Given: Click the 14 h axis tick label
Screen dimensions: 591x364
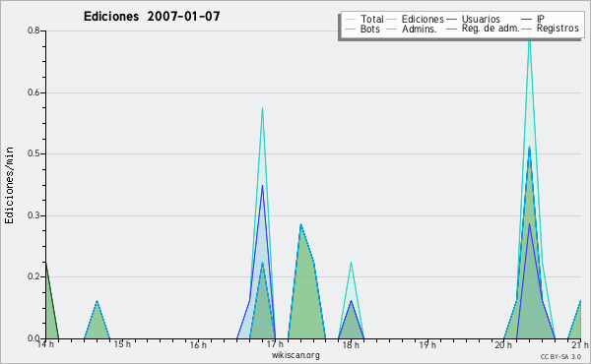Looking at the screenshot, I should 45,344.
